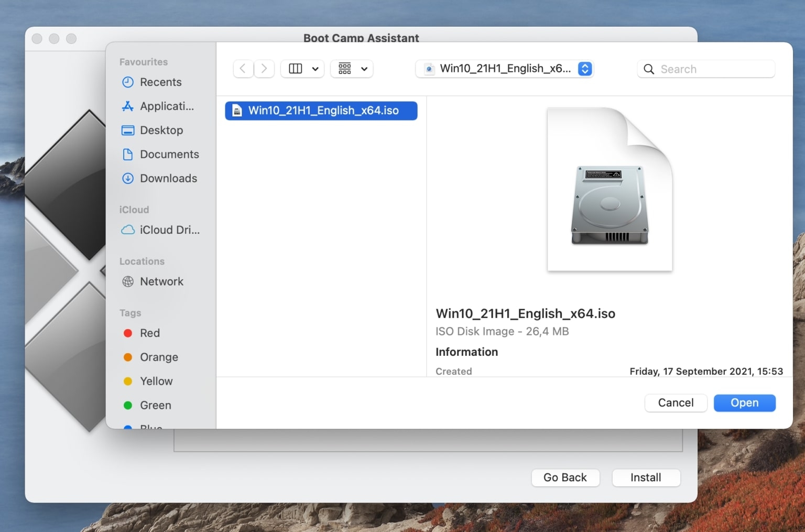
Task: Click the Locations section header
Action: (142, 261)
